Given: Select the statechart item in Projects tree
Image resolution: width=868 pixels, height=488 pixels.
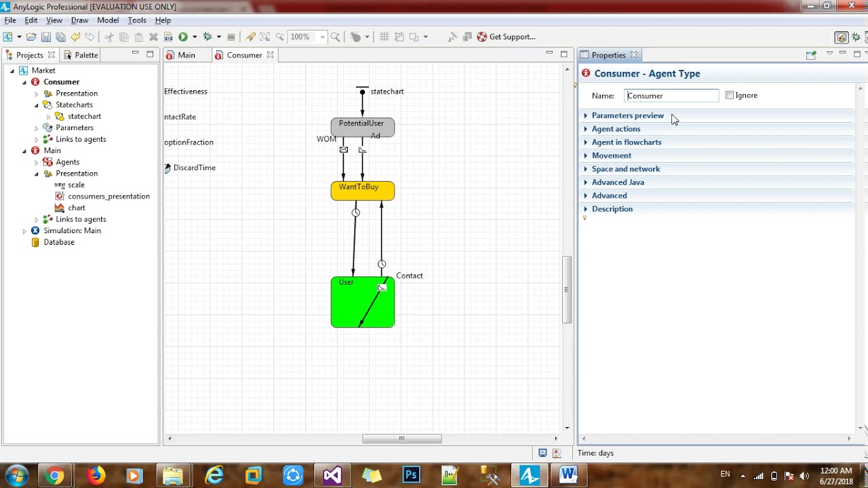Looking at the screenshot, I should coord(84,117).
